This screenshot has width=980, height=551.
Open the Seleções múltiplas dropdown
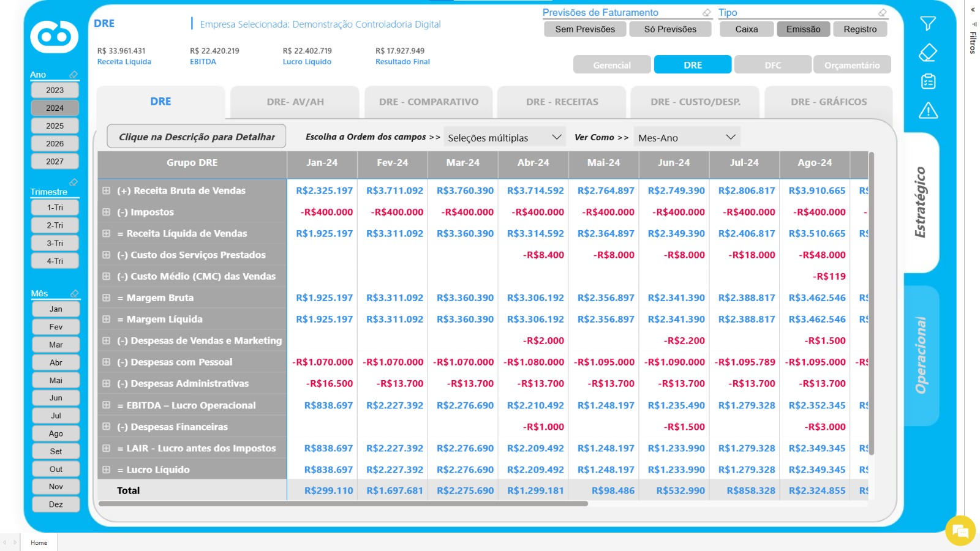tap(504, 138)
